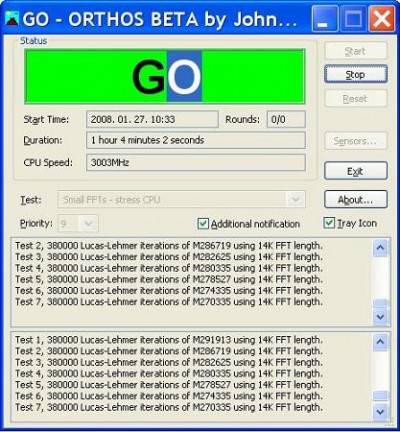Click the lower log's scrollbar thumb
This screenshot has height=432, width=400.
tap(381, 396)
